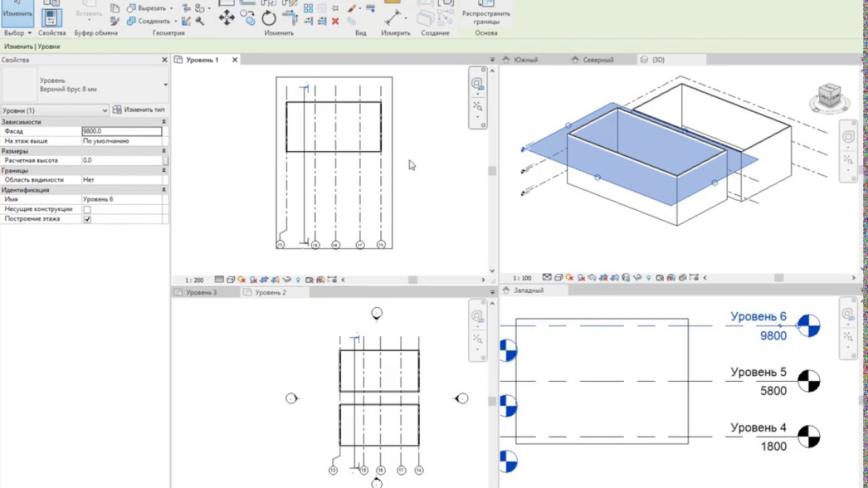Click the Move tool icon

(x=226, y=18)
